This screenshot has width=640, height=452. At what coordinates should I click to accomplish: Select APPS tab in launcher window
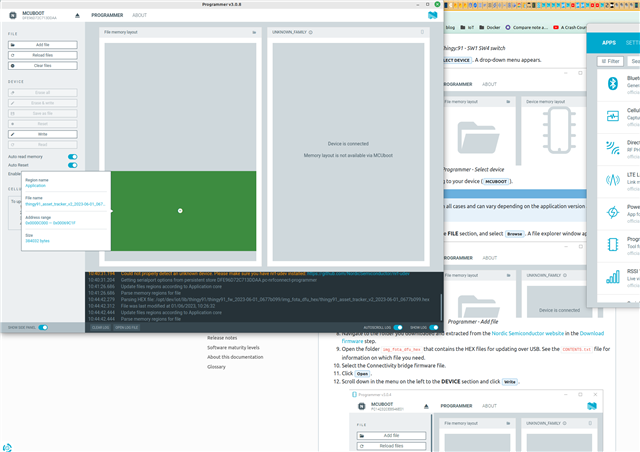[x=609, y=42]
